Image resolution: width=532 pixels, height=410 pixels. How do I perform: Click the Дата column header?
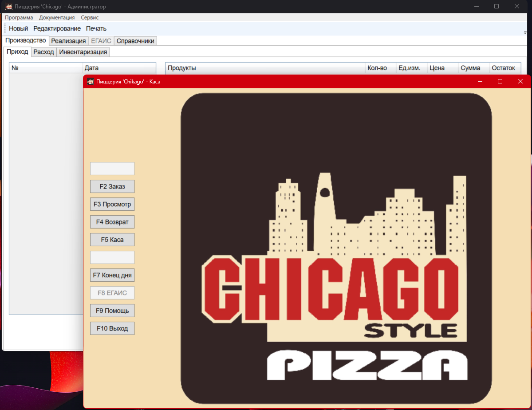click(119, 68)
